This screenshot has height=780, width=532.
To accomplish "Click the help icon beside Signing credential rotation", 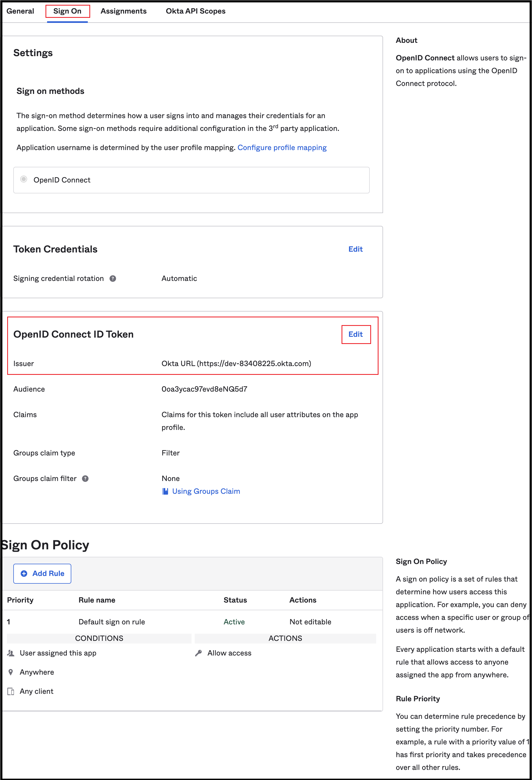I will (113, 278).
